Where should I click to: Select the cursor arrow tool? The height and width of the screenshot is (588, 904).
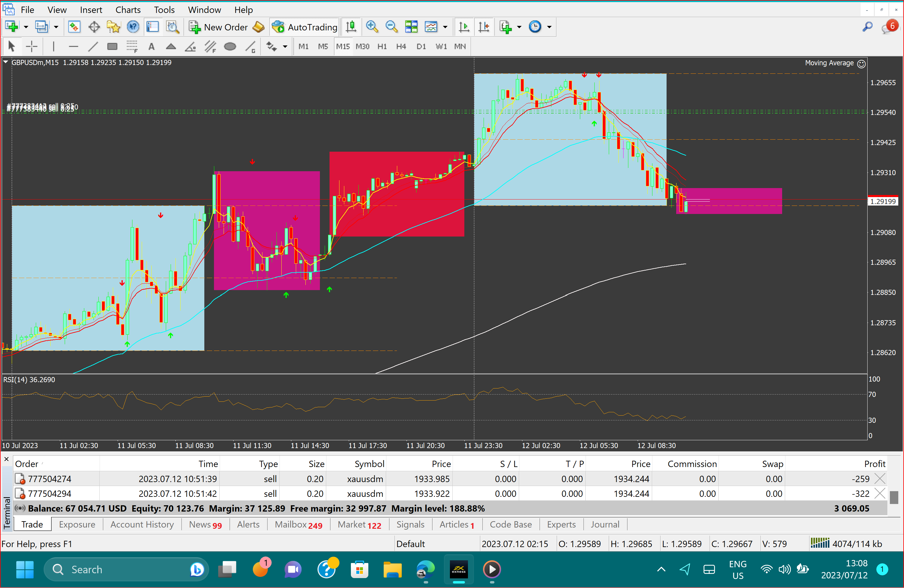(x=11, y=46)
